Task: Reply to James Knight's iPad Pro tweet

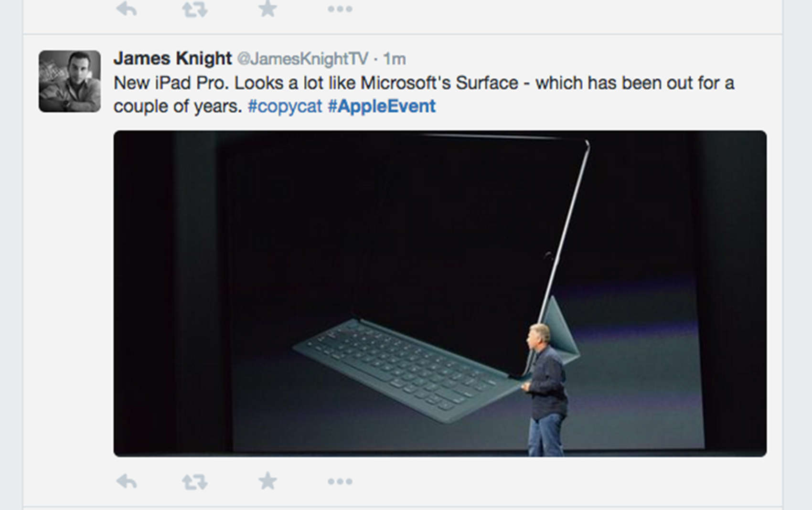Action: (127, 481)
